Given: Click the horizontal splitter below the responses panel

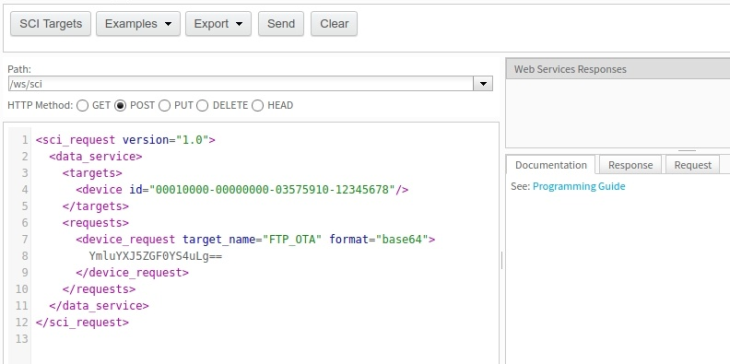Looking at the screenshot, I should [x=687, y=150].
